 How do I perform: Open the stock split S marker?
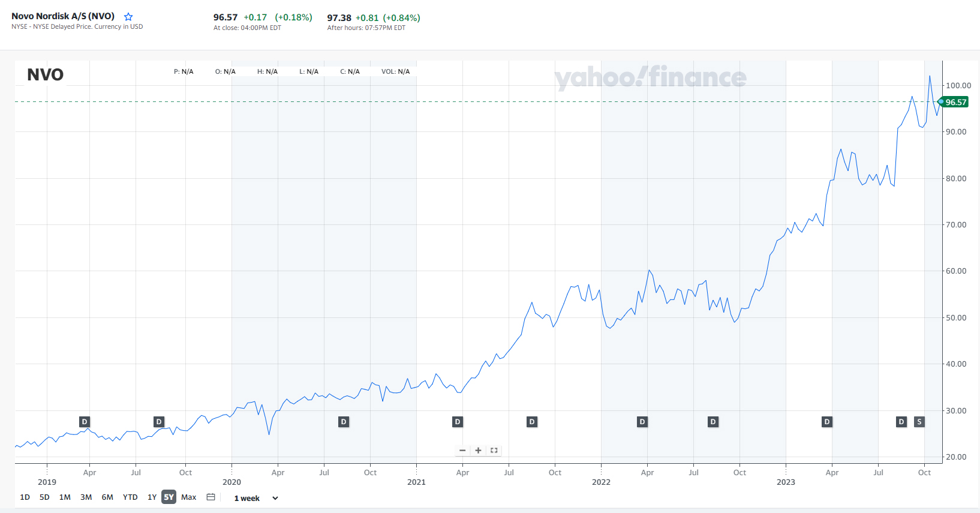pos(919,422)
